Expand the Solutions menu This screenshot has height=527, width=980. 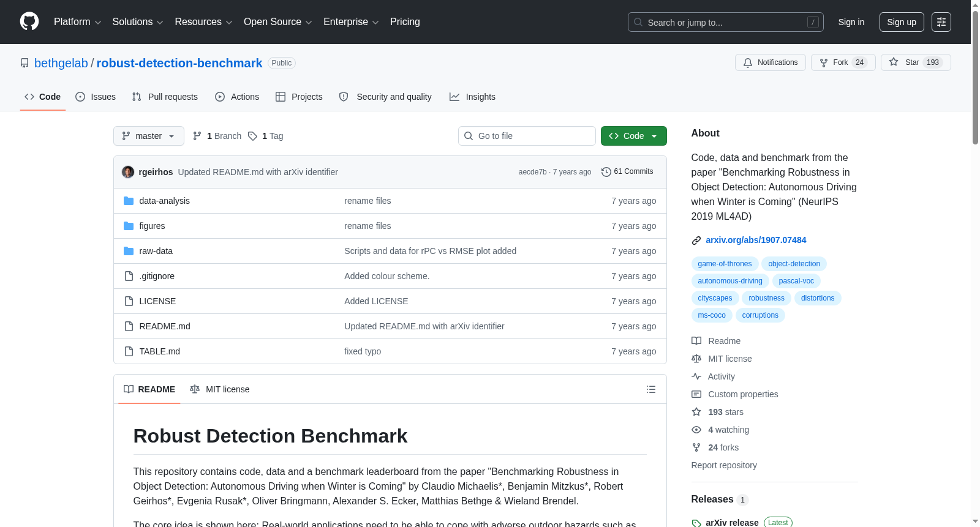(138, 22)
